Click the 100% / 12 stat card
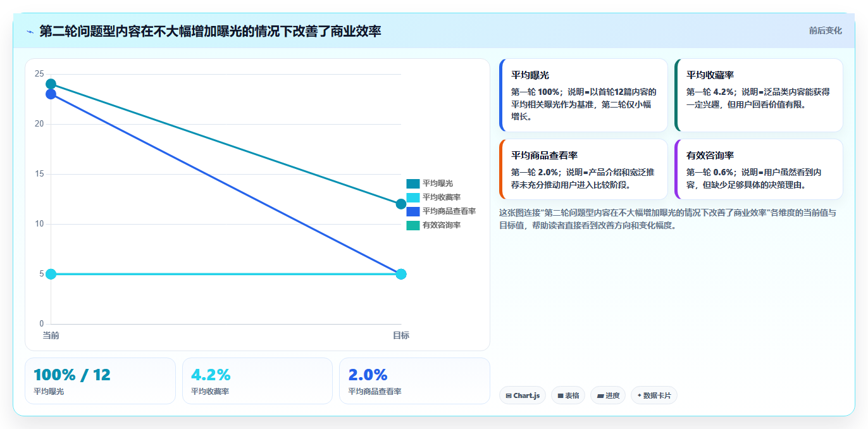 100,381
